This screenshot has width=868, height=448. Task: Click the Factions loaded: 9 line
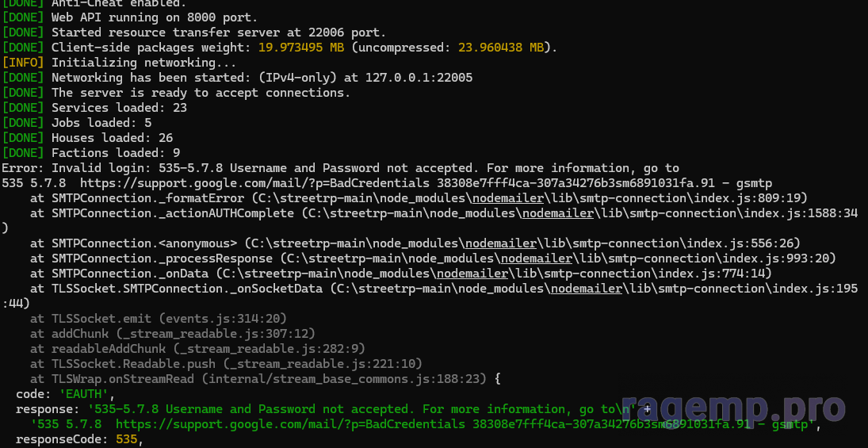point(91,152)
